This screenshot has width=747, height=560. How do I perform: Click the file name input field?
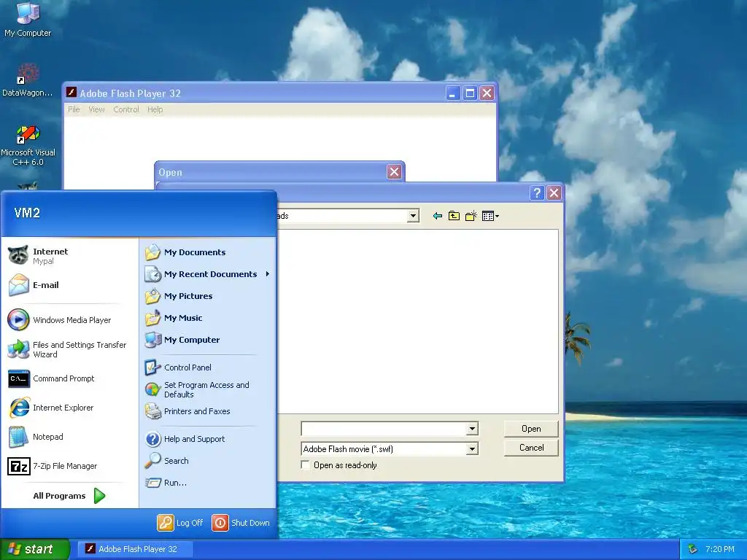384,429
